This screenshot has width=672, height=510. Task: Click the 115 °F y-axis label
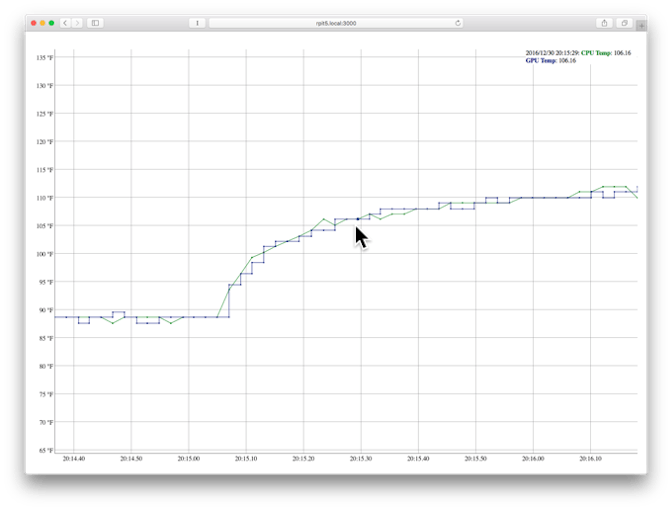click(45, 170)
